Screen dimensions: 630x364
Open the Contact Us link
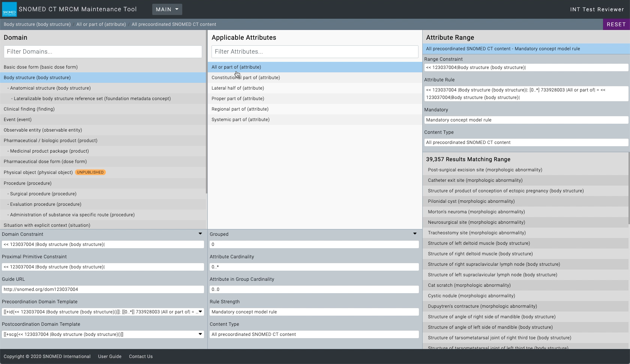pyautogui.click(x=141, y=357)
